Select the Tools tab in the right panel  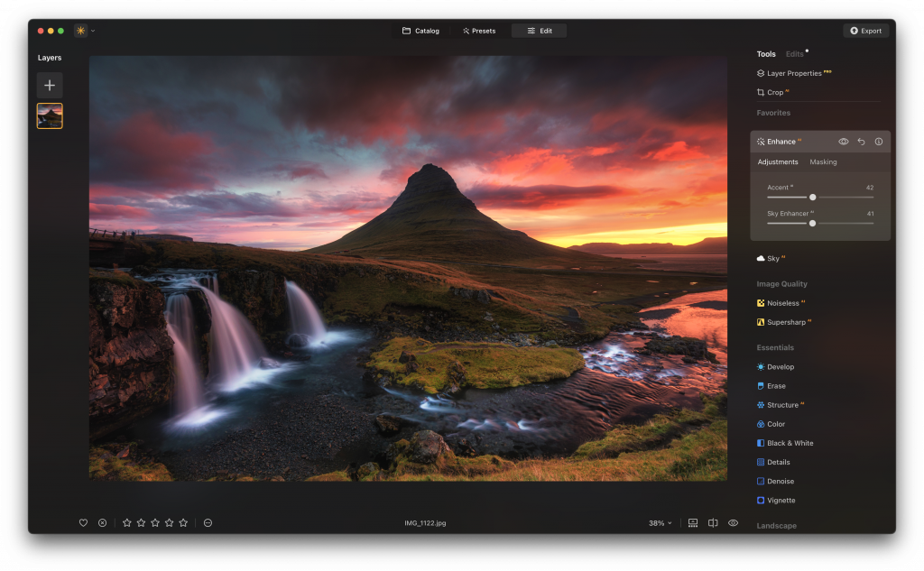pos(766,54)
